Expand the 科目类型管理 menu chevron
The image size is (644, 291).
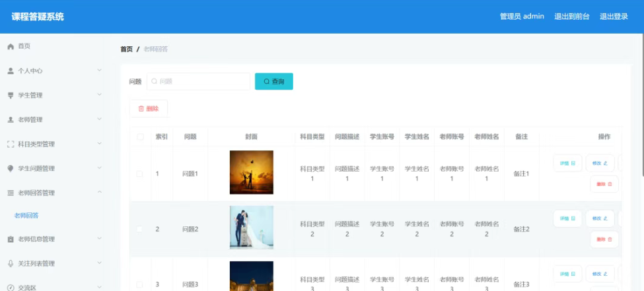tap(99, 143)
